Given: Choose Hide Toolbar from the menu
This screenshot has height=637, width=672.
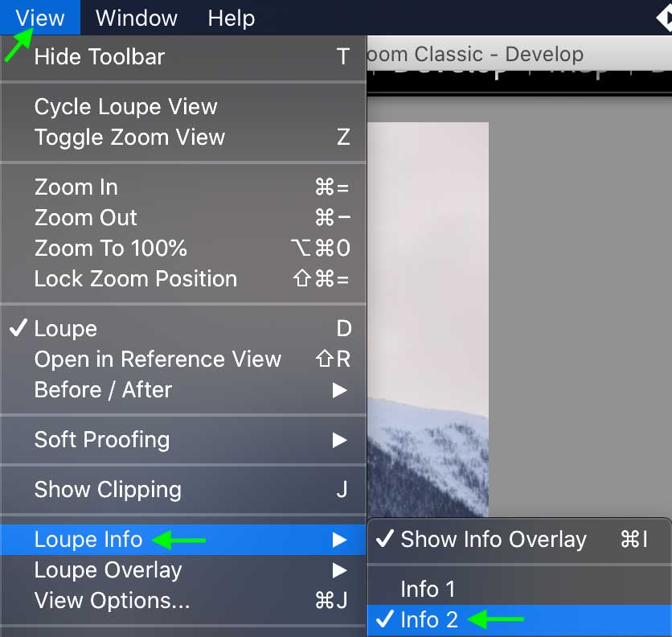Looking at the screenshot, I should 183,56.
